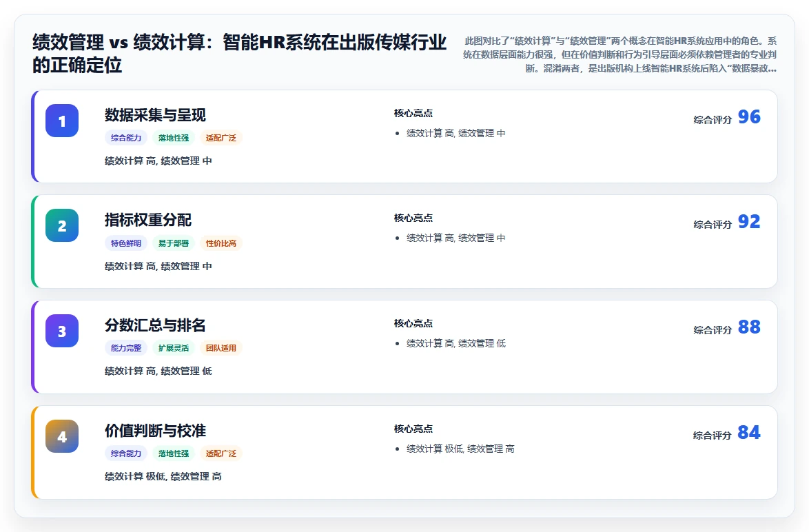Open the 分数汇总与排名 card title
Image resolution: width=809 pixels, height=532 pixels.
(155, 325)
